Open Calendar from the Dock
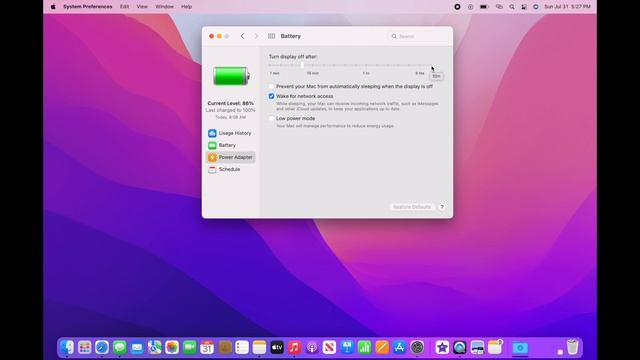 coord(207,347)
